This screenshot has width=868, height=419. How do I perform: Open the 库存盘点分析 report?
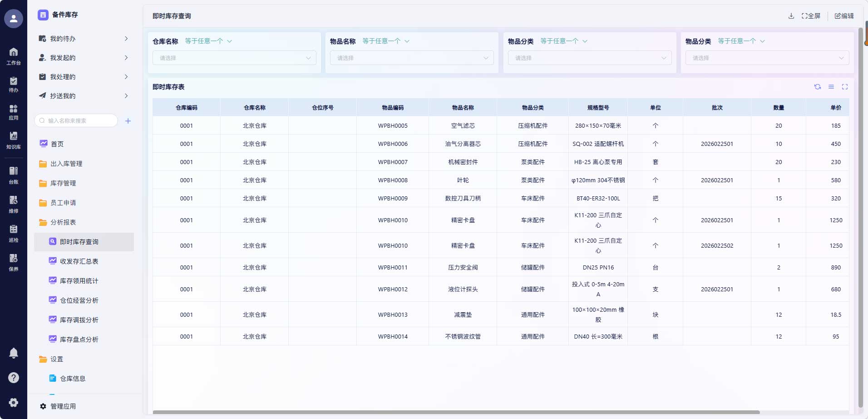click(x=79, y=339)
